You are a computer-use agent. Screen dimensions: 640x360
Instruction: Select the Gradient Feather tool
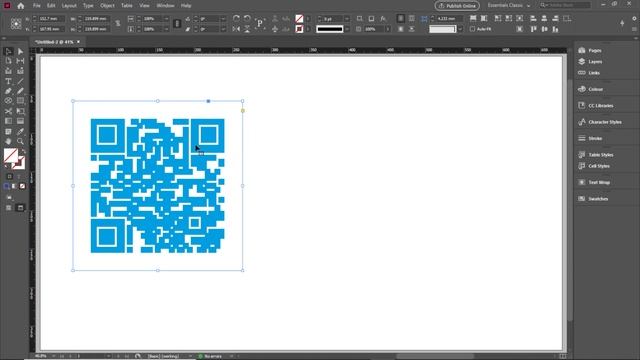[x=20, y=121]
